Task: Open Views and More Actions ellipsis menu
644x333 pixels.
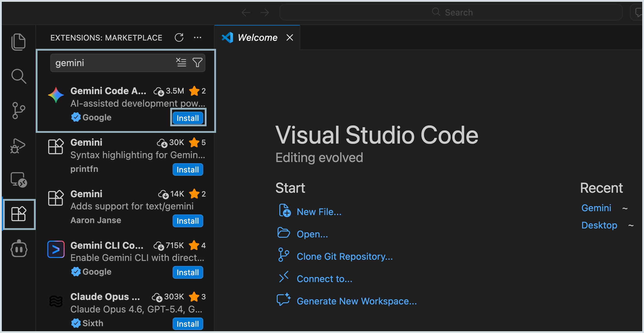Action: click(x=198, y=38)
